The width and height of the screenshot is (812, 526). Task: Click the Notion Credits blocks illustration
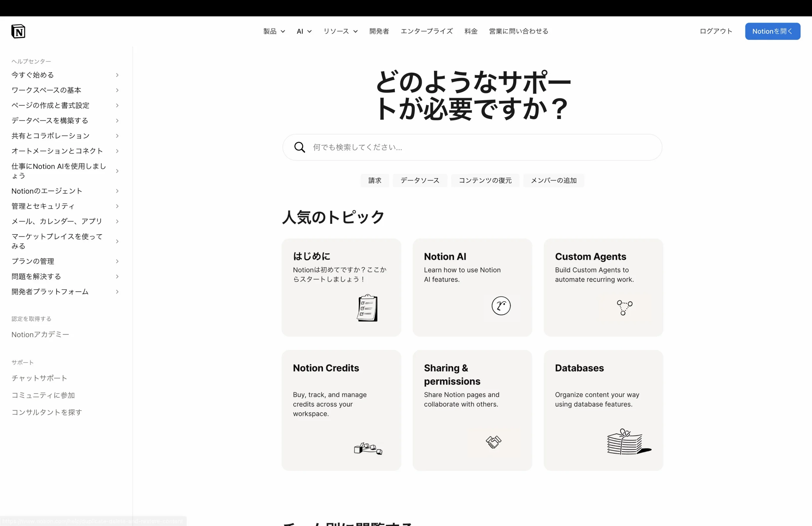(368, 448)
